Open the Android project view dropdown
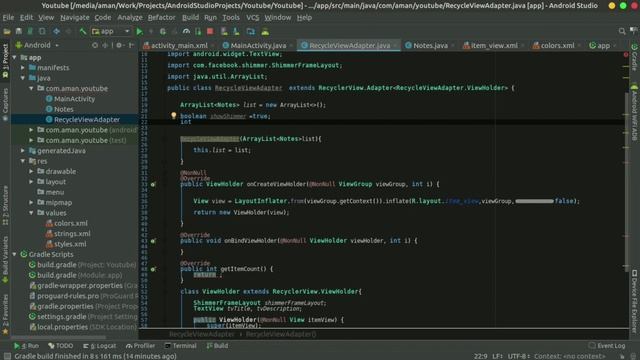This screenshot has height=360, width=640. (x=37, y=45)
